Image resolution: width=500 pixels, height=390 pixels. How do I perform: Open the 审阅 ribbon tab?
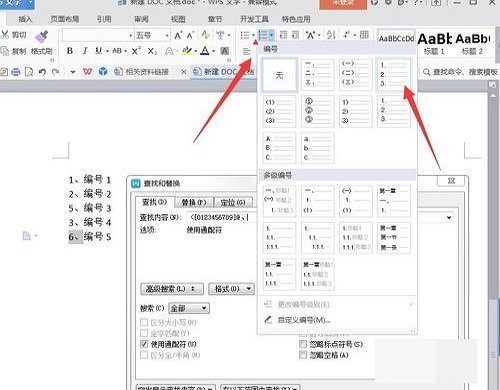pos(141,19)
